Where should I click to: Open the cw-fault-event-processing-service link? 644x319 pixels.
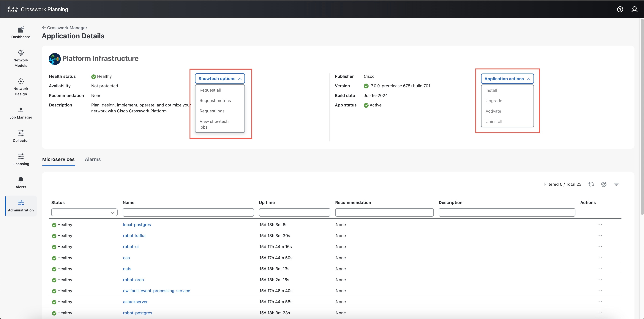pyautogui.click(x=157, y=291)
